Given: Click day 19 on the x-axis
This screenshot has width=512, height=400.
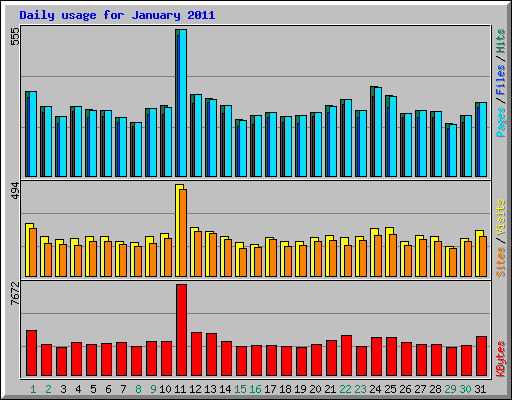Looking at the screenshot, I should 300,389.
